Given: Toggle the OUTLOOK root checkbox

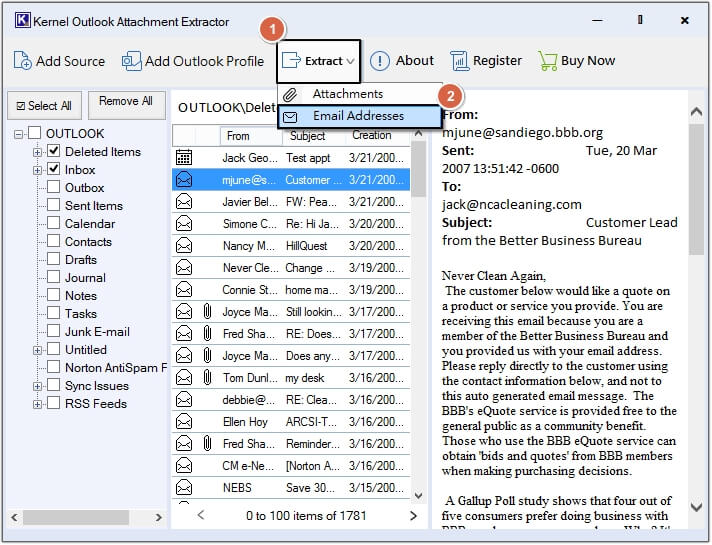Looking at the screenshot, I should [x=35, y=133].
